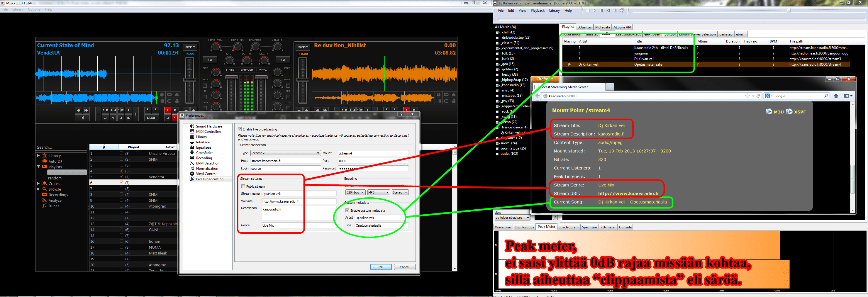Expand the _chill folder tree node
This screenshot has width=868, height=297.
(x=497, y=32)
